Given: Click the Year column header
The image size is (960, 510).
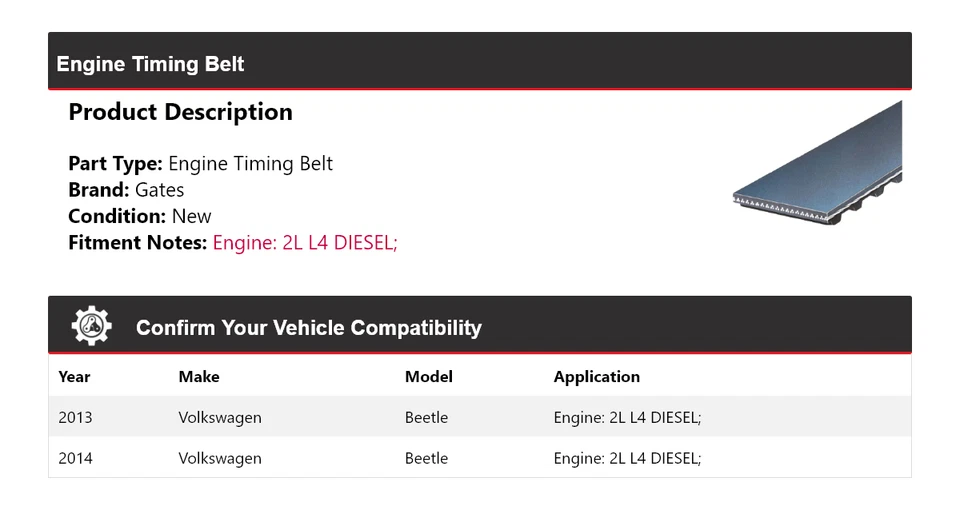Looking at the screenshot, I should [74, 377].
